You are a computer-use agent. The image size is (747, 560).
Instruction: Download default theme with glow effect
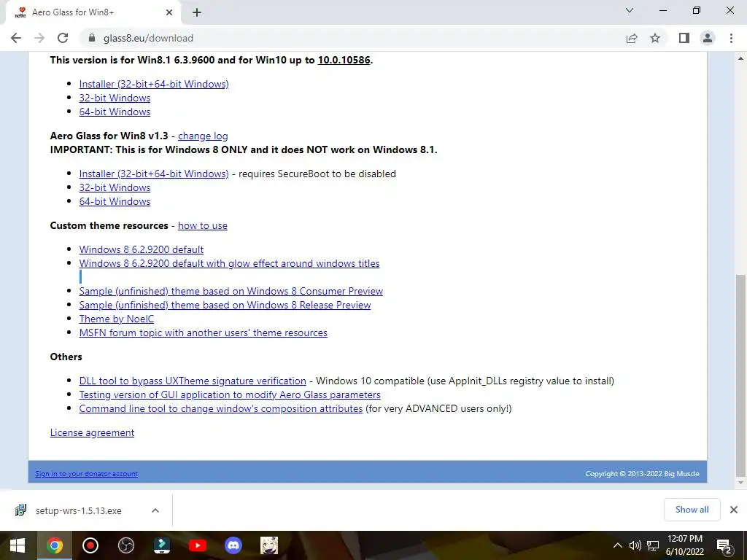(229, 263)
